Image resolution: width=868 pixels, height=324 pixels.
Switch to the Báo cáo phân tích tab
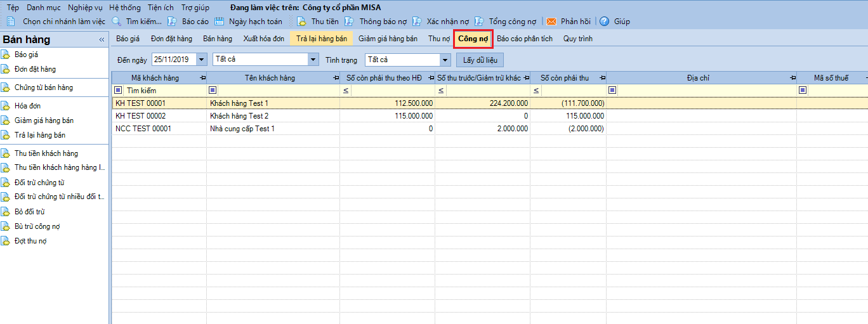click(x=524, y=39)
